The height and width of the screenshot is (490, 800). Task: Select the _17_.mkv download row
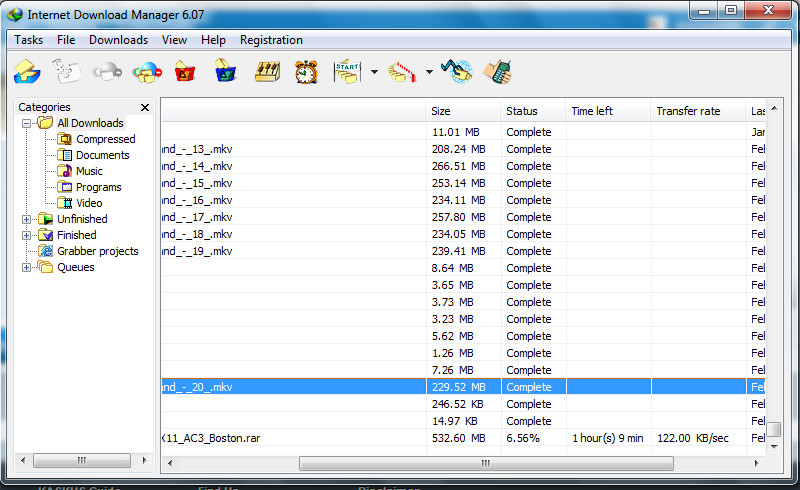coord(463,217)
